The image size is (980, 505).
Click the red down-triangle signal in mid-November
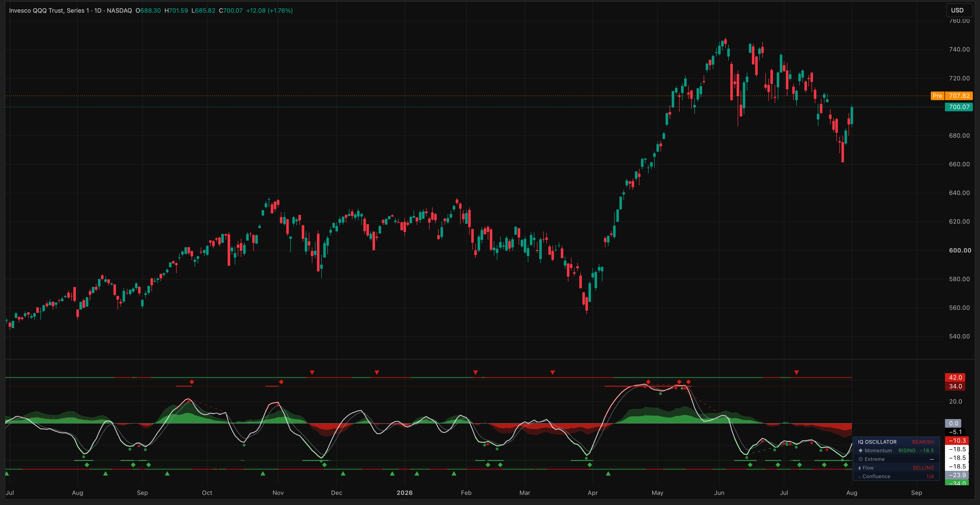tap(312, 373)
